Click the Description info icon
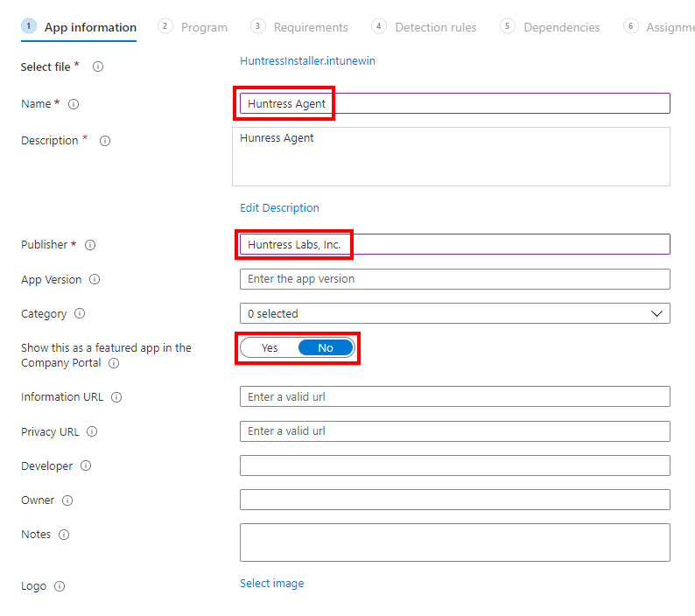 (x=105, y=141)
